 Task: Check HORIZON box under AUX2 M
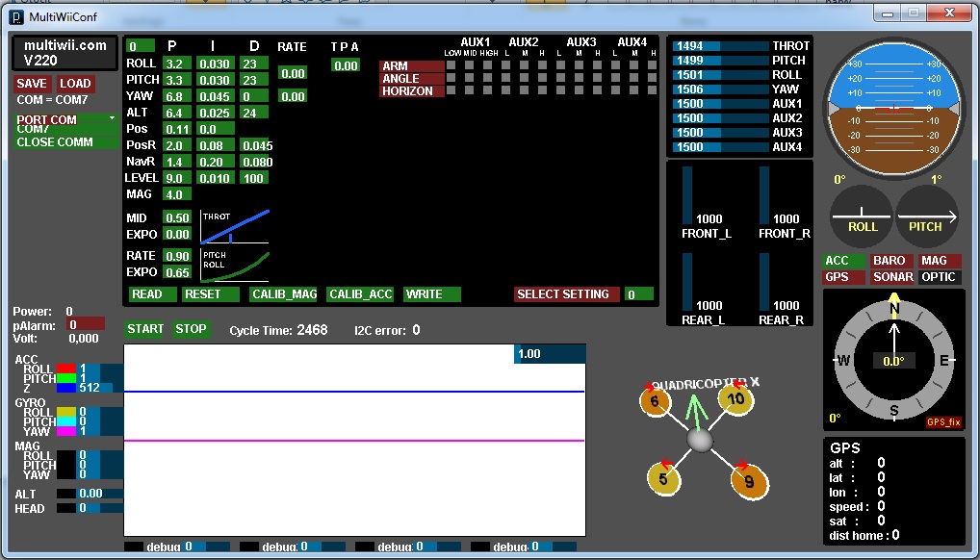pos(523,91)
